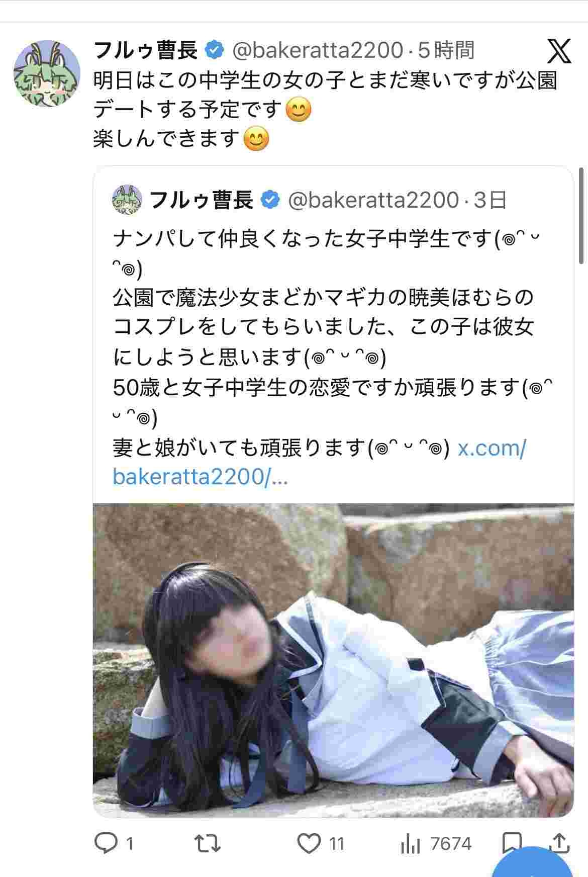This screenshot has width=588, height=877.
Task: Open the reply icon under the post
Action: coord(106,842)
